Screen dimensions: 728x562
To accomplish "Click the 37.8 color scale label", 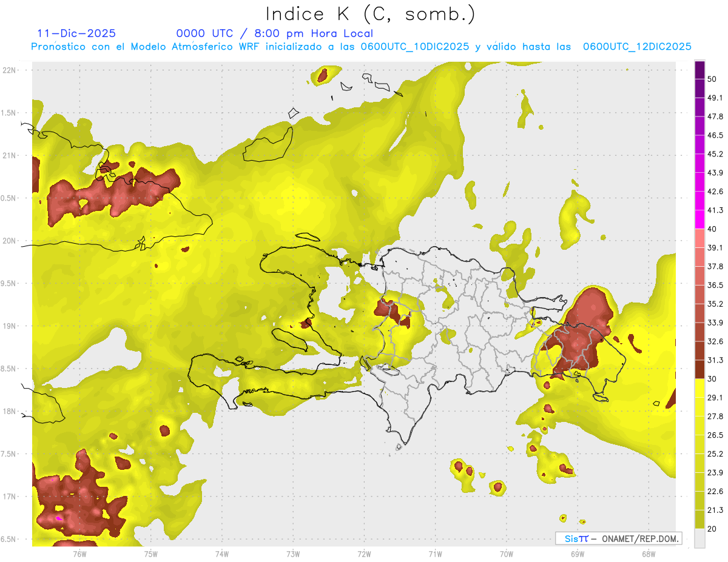I will tap(715, 267).
